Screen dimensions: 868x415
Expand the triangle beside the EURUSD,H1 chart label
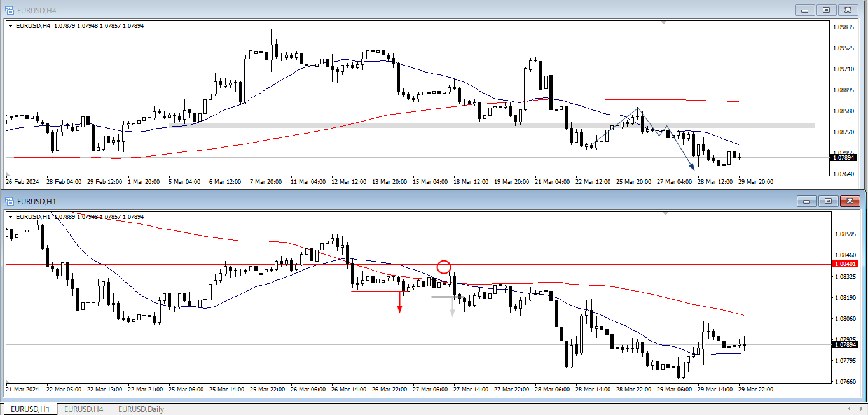(x=10, y=217)
